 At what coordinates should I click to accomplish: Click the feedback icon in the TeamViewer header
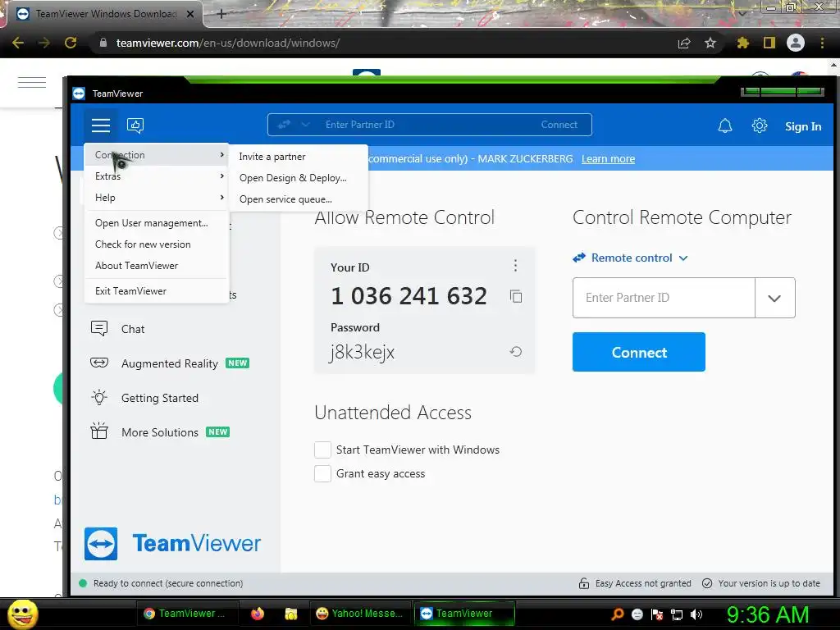[135, 126]
